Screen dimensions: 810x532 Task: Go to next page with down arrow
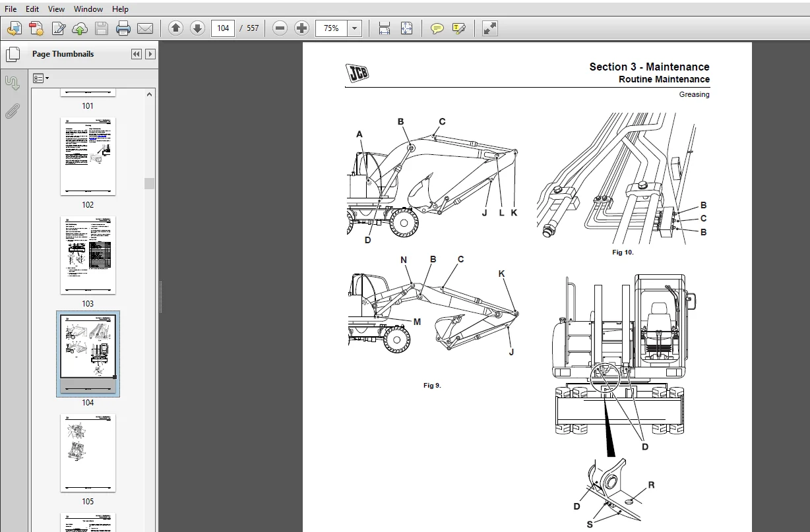[197, 28]
